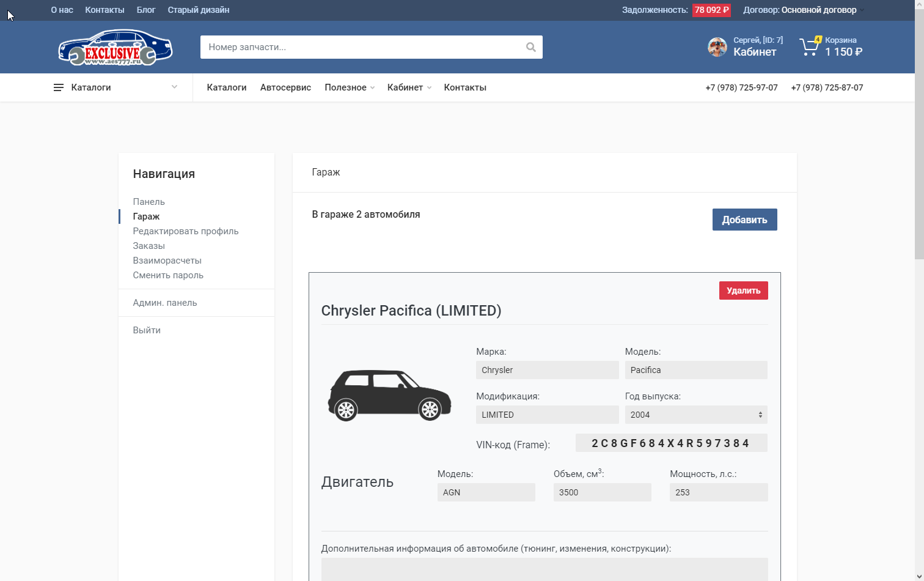This screenshot has height=581, width=924.
Task: Click the user avatar picture
Action: 717,47
